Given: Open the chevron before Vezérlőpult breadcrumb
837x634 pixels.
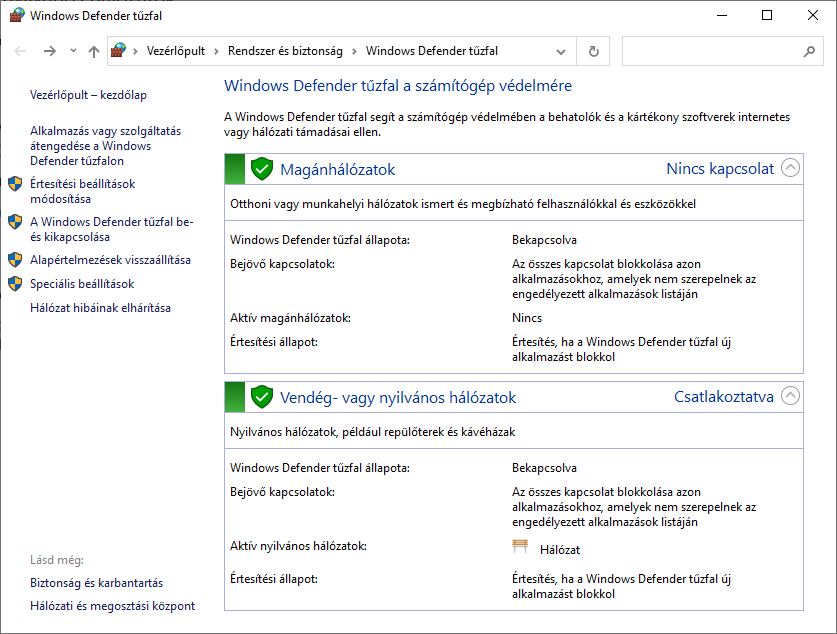Looking at the screenshot, I should tap(136, 51).
